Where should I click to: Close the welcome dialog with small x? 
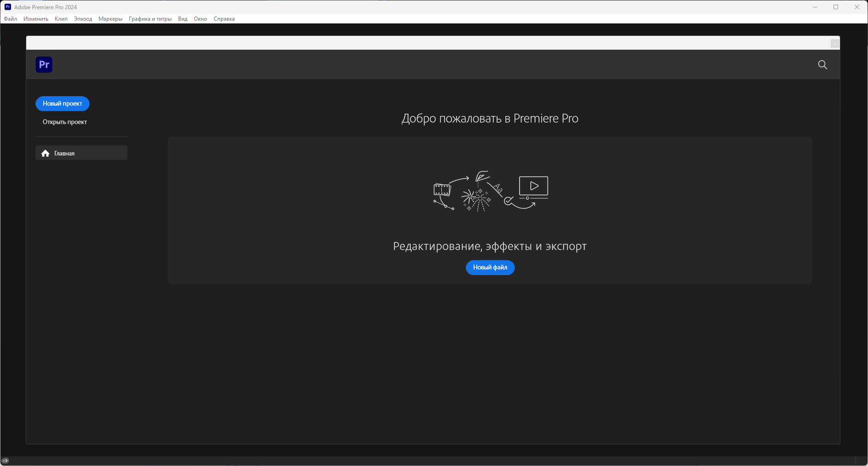tap(834, 43)
